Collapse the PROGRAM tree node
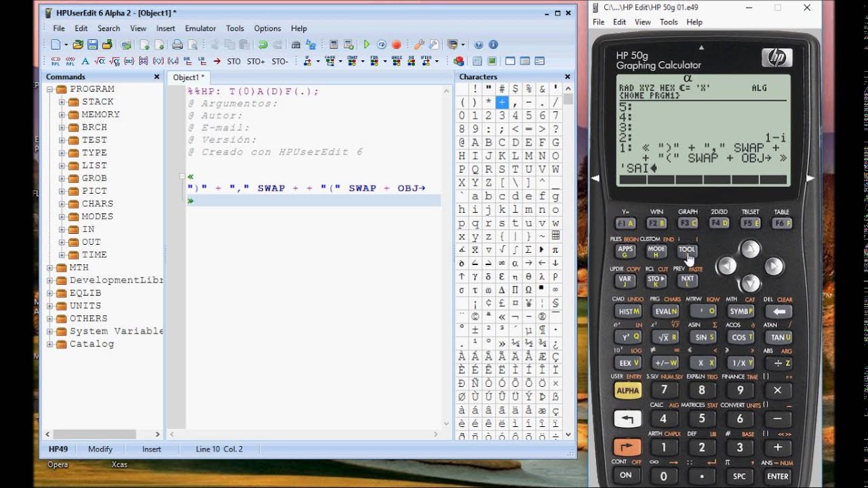Viewport: 868px width, 488px height. pyautogui.click(x=50, y=89)
